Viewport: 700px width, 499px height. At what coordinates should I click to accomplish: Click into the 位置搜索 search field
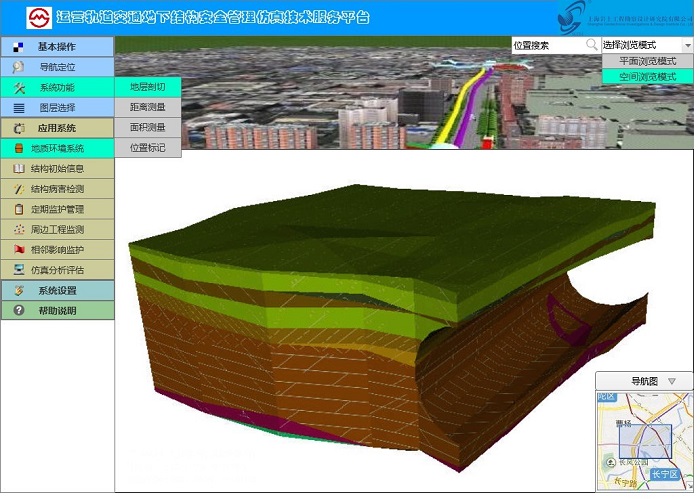pyautogui.click(x=547, y=45)
